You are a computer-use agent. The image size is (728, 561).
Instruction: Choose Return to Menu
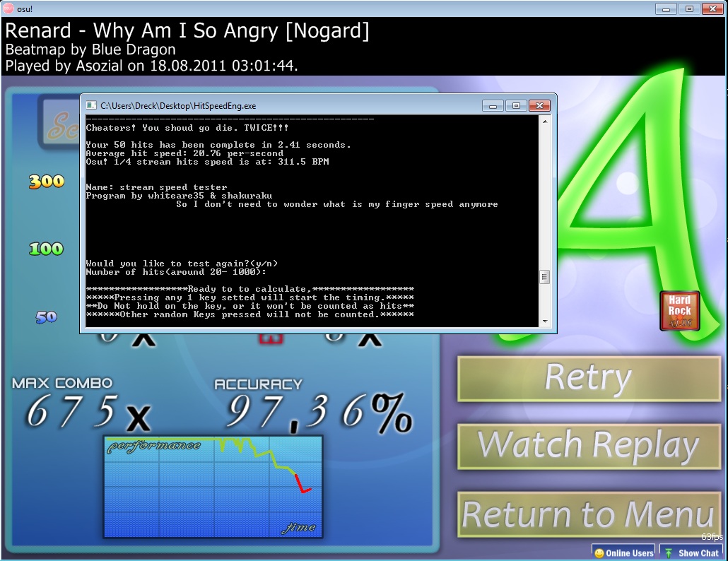(589, 514)
